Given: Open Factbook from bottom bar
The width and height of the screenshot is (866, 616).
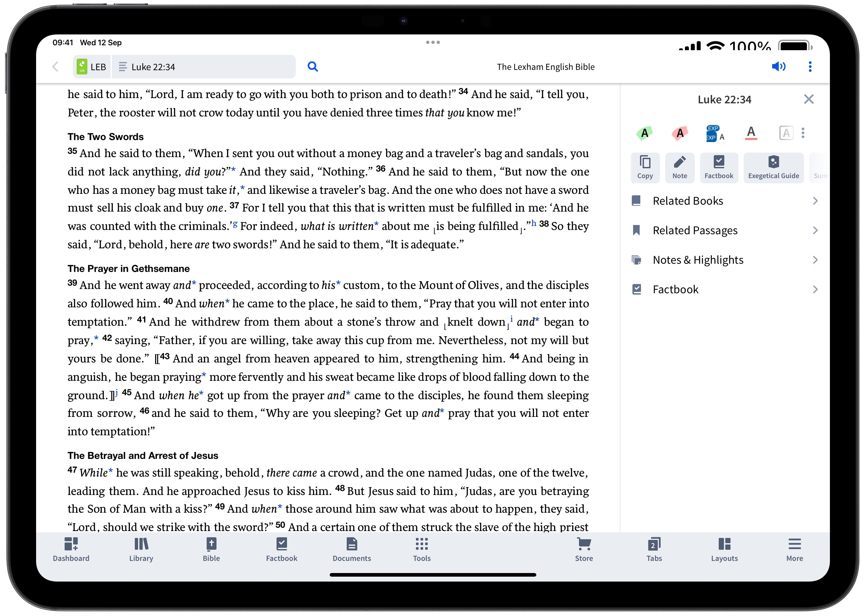Looking at the screenshot, I should point(281,550).
